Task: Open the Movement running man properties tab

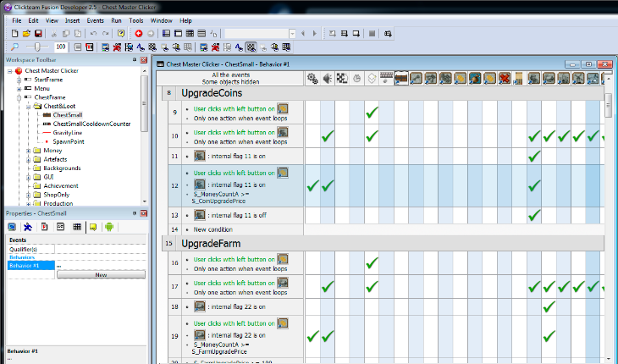Action: pyautogui.click(x=28, y=227)
